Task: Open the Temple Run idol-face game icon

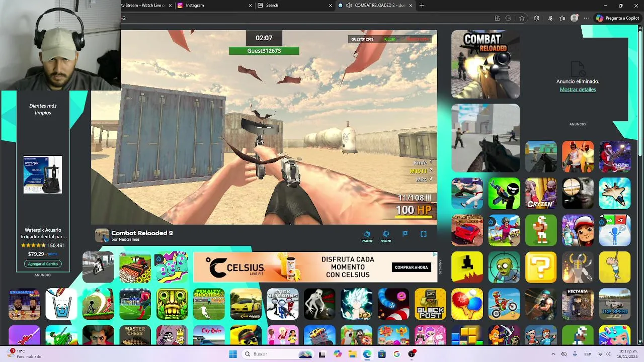Action: click(172, 304)
